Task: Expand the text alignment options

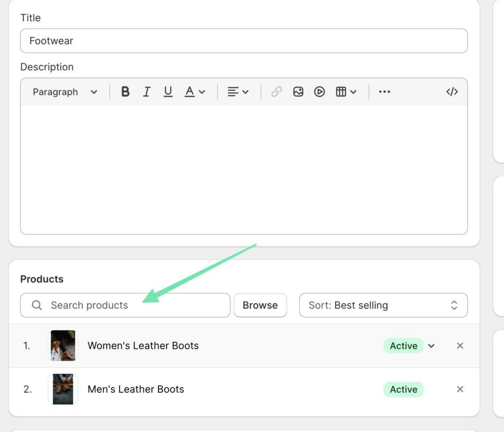Action: (238, 92)
